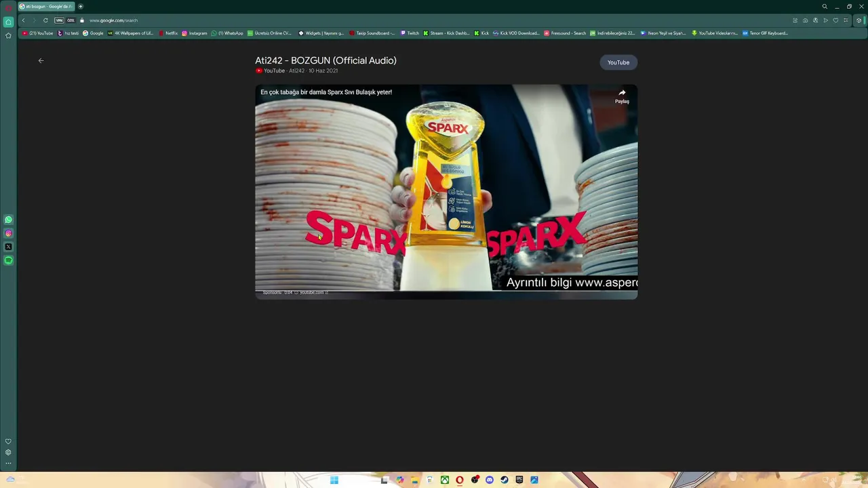Viewport: 868px width, 488px height.
Task: Switch to the 'ati bozgun' browser tab
Action: point(46,6)
